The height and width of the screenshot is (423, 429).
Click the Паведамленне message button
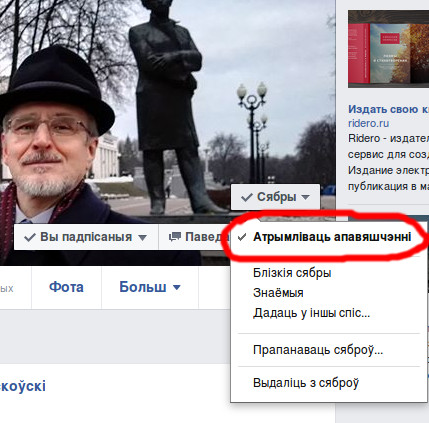195,237
